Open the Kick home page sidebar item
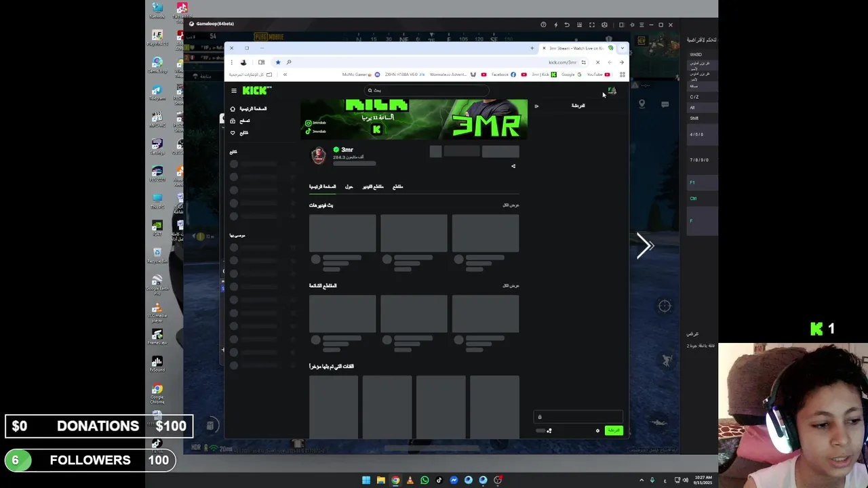The image size is (868, 488). [248, 108]
